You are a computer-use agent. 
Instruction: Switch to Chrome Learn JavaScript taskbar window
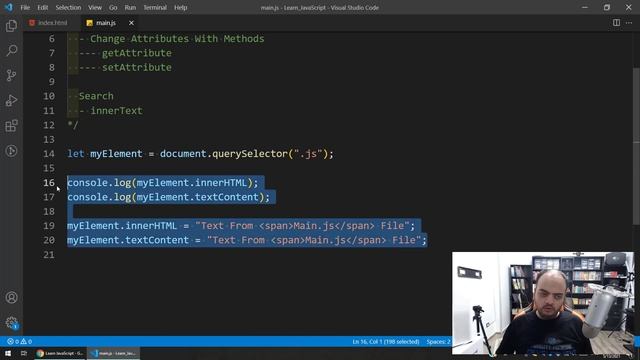coord(60,353)
